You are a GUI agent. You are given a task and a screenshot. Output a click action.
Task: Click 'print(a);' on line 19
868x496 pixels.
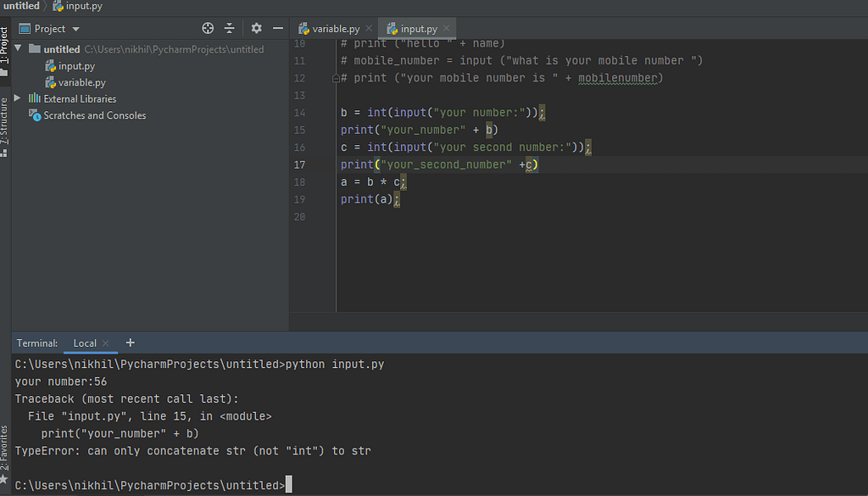(370, 199)
